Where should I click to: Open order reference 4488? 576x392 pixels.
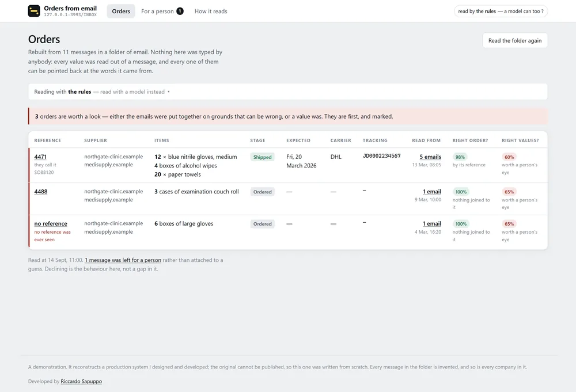[x=41, y=192]
